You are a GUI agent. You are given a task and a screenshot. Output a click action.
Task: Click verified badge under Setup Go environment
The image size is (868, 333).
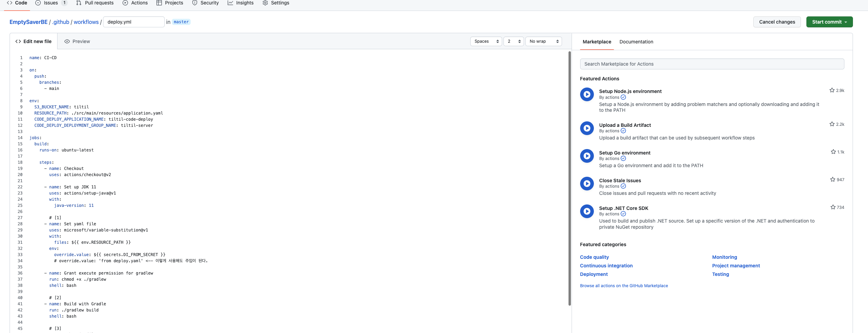click(x=623, y=159)
